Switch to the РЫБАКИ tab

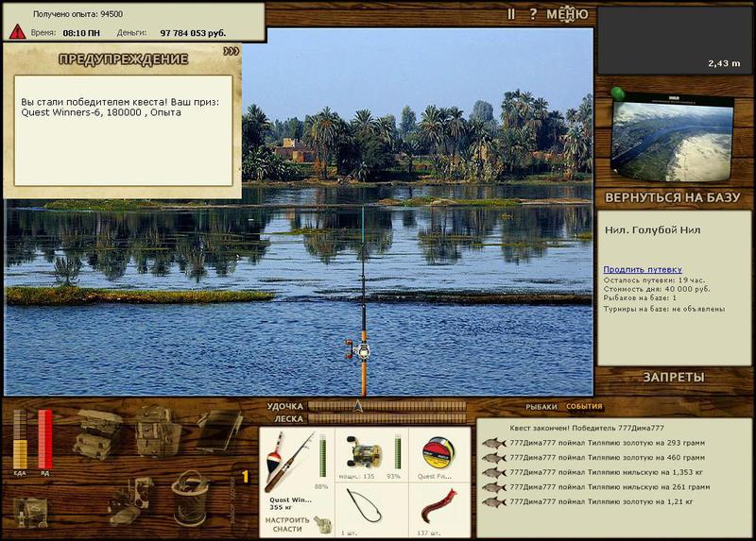pyautogui.click(x=541, y=407)
